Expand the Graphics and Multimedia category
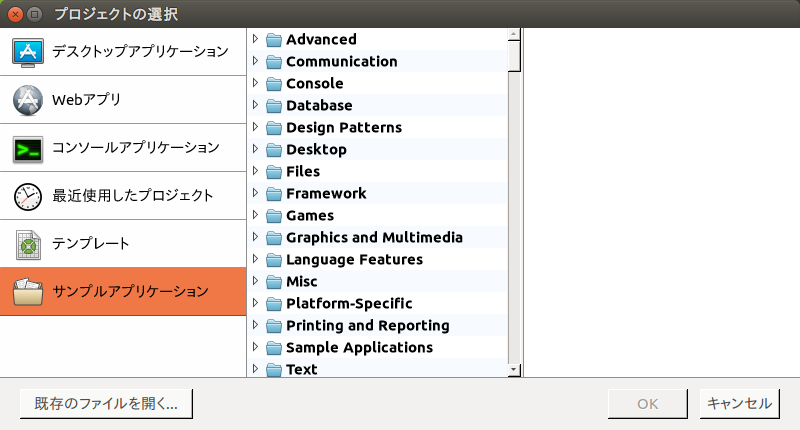This screenshot has width=800, height=430. (x=256, y=237)
